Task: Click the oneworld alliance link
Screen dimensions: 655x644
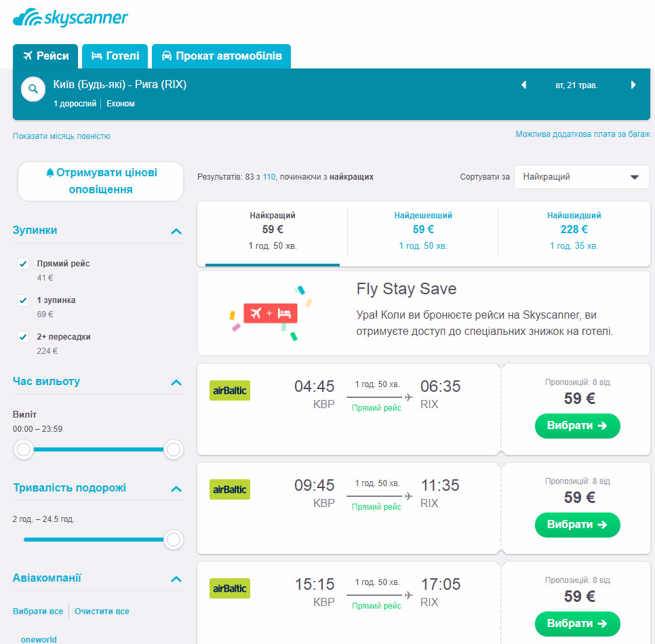Action: click(x=39, y=639)
